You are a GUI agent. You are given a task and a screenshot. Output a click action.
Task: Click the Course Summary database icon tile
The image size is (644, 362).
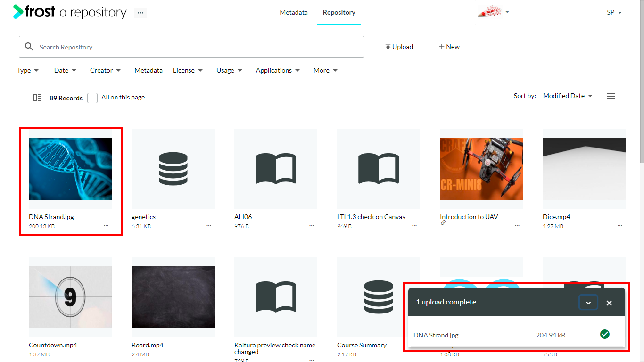pyautogui.click(x=379, y=297)
